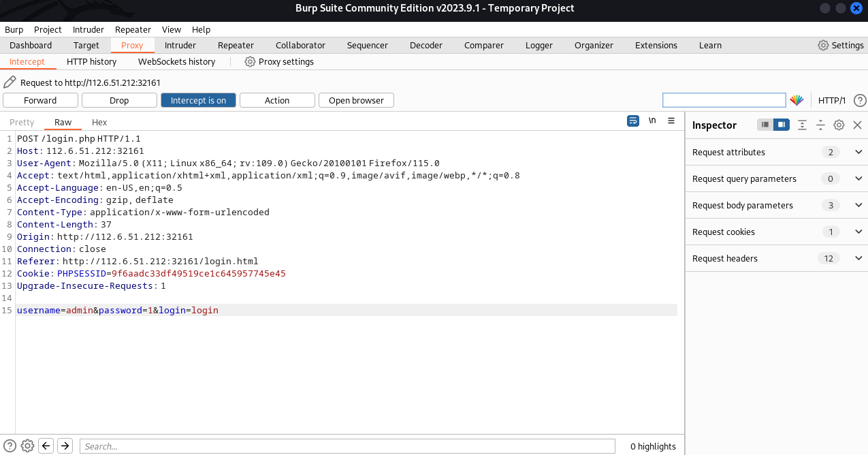Viewport: 868px width, 455px height.
Task: Forward the intercepted request
Action: pyautogui.click(x=40, y=100)
